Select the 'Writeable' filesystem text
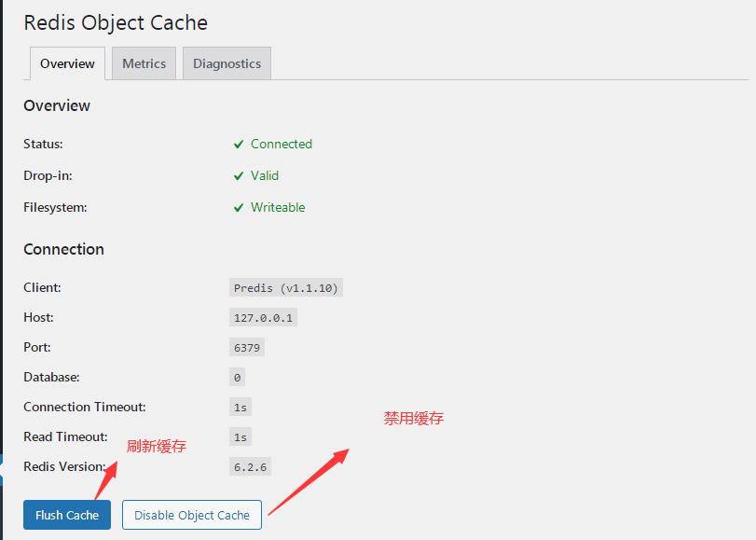756x540 pixels. click(x=278, y=207)
